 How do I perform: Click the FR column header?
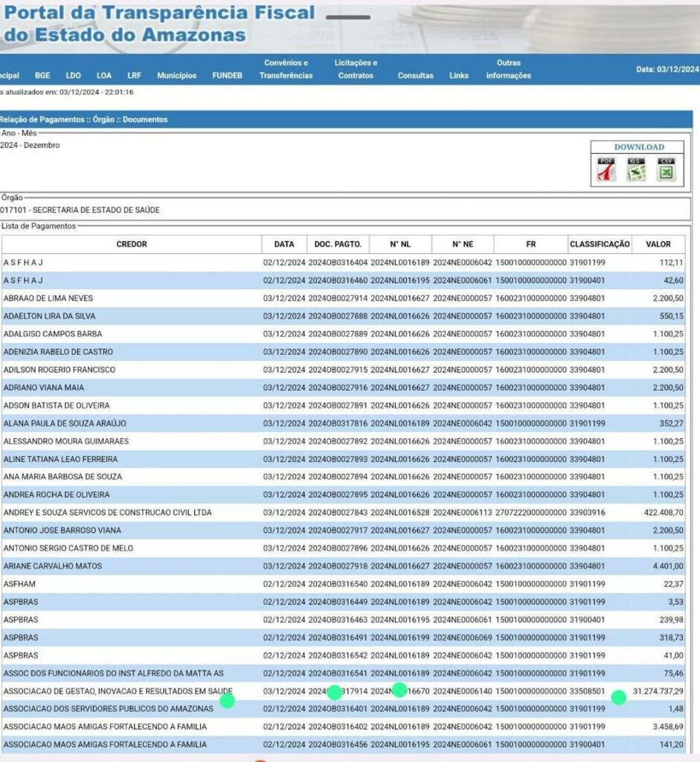(531, 244)
